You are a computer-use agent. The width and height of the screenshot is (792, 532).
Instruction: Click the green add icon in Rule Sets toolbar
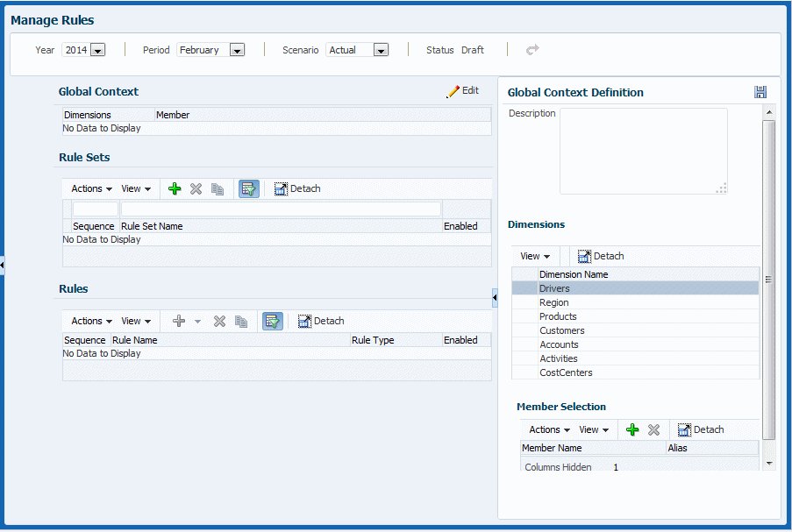click(175, 188)
